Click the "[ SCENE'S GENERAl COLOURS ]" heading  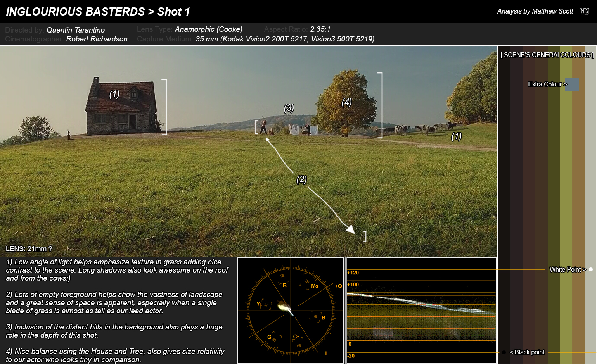pos(547,55)
